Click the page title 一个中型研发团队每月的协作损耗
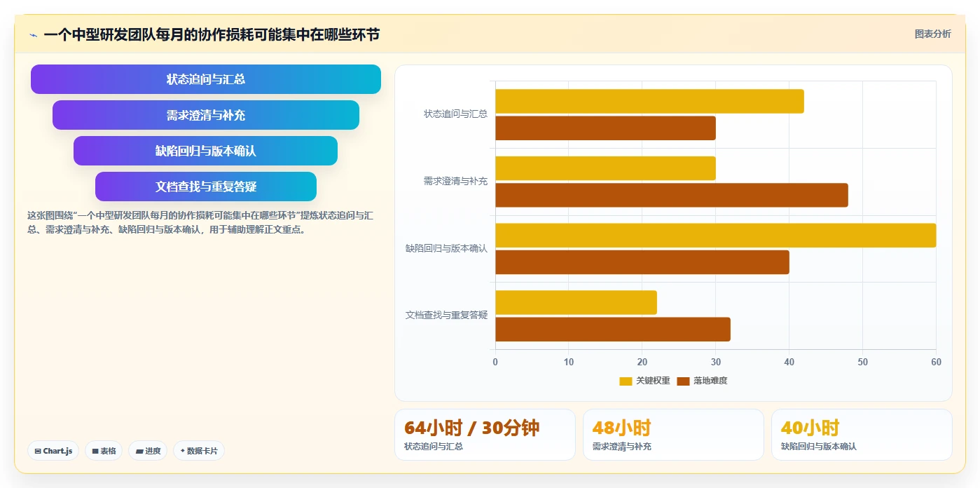980x488 pixels. [x=212, y=34]
